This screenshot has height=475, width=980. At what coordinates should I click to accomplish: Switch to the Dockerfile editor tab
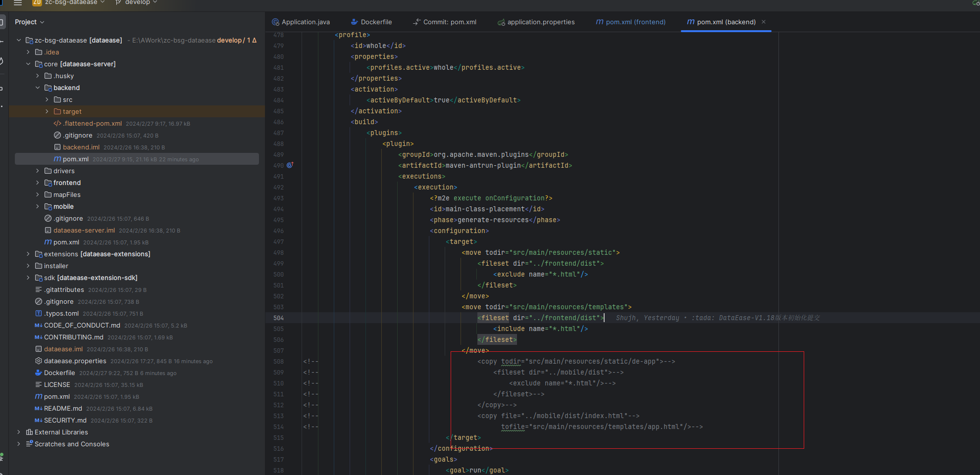coord(371,22)
